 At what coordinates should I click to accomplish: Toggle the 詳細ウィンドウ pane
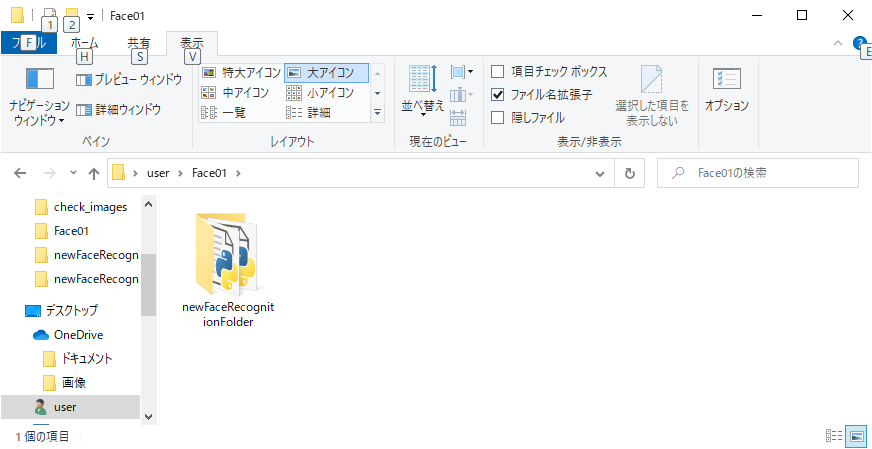118,110
